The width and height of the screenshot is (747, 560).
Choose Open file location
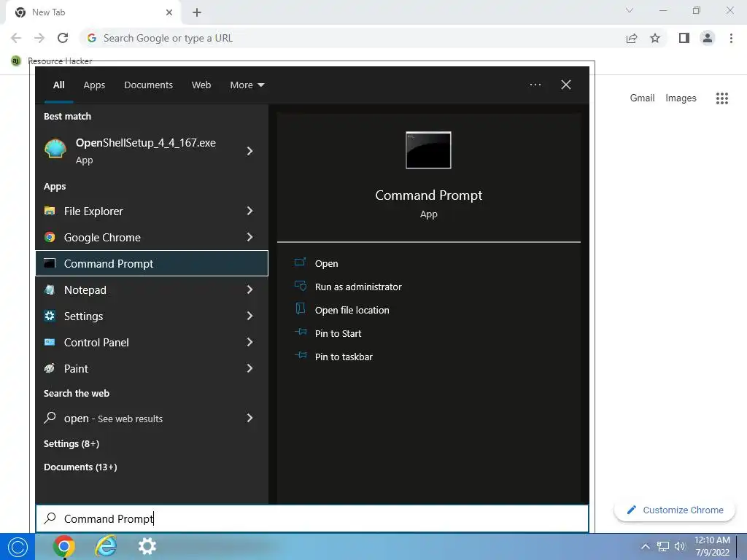(x=352, y=310)
